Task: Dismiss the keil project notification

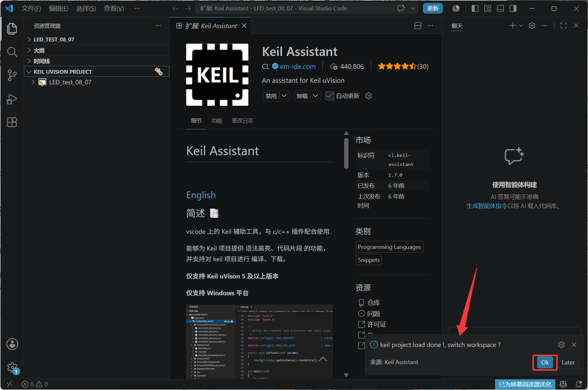Action: (x=574, y=345)
